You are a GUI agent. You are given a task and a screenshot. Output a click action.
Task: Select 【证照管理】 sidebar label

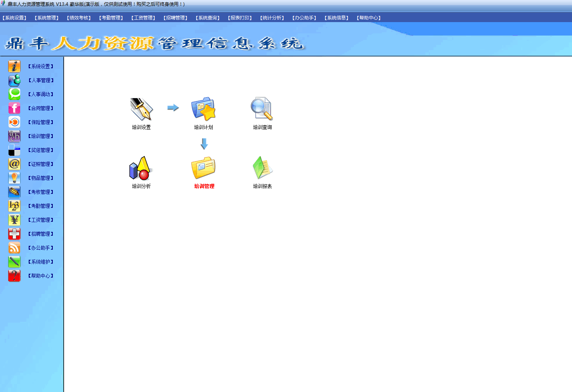(x=41, y=164)
